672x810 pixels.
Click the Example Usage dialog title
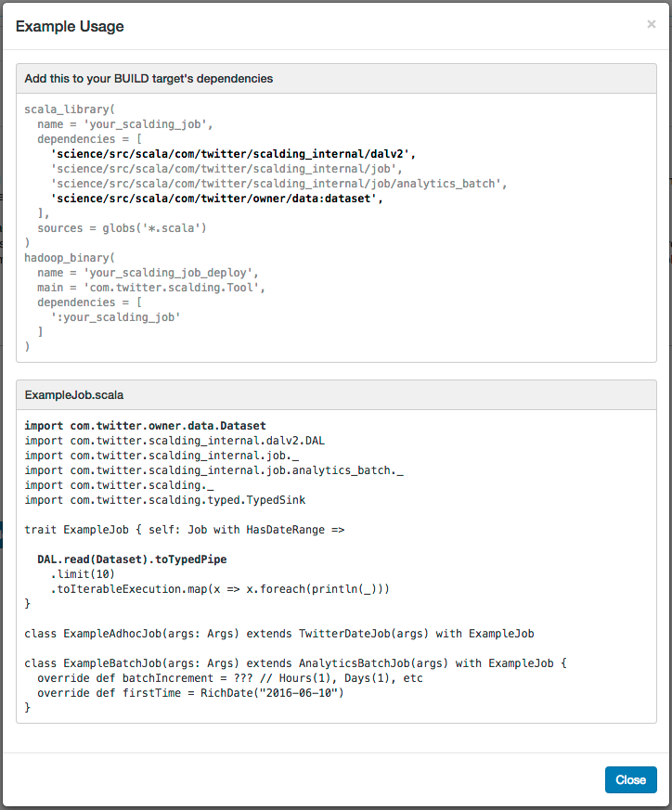(x=70, y=26)
